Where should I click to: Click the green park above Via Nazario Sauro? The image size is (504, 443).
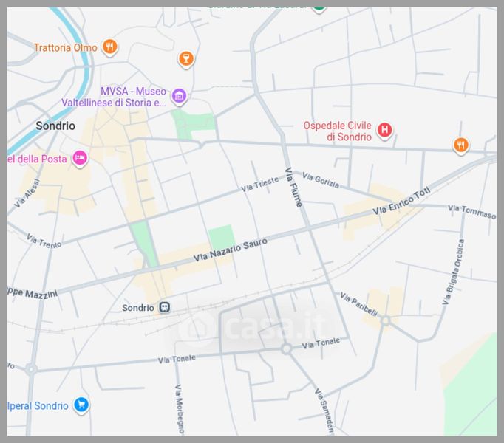(x=220, y=238)
